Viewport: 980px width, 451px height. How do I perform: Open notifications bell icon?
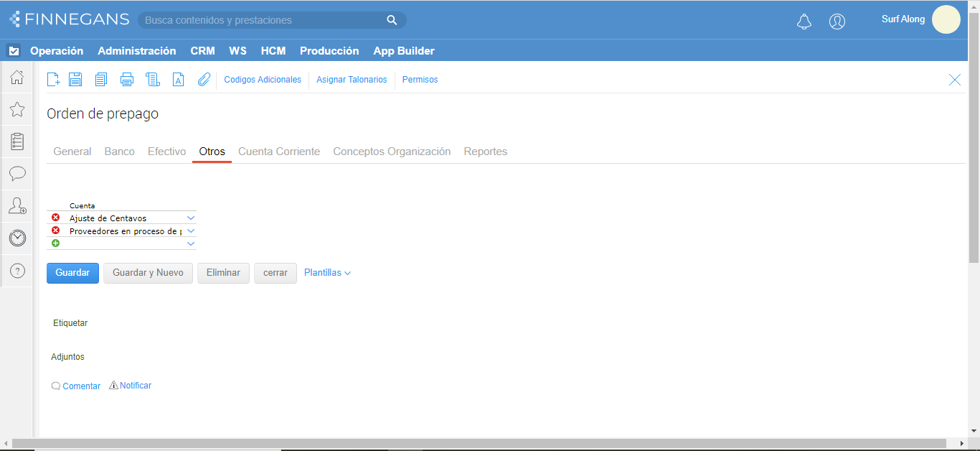point(804,22)
